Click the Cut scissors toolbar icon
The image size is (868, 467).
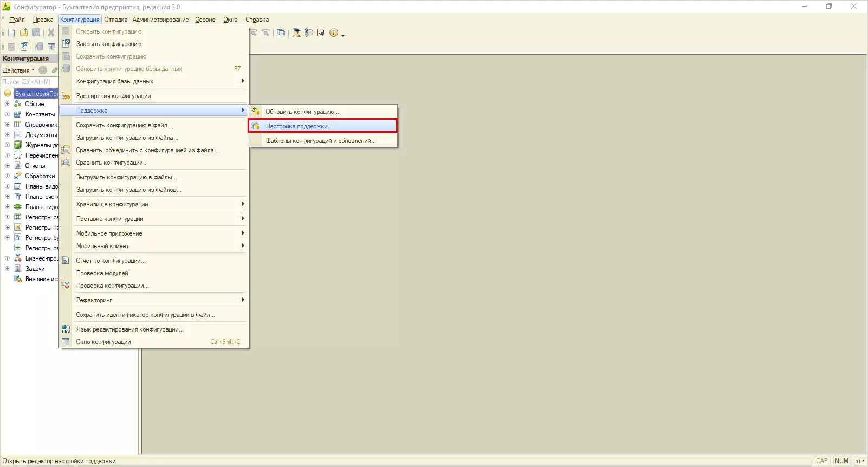pyautogui.click(x=51, y=33)
